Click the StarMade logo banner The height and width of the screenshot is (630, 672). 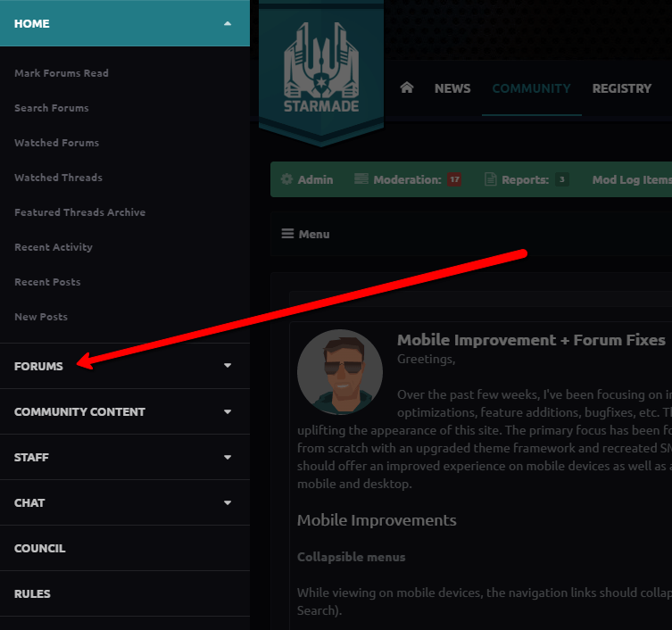coord(320,70)
